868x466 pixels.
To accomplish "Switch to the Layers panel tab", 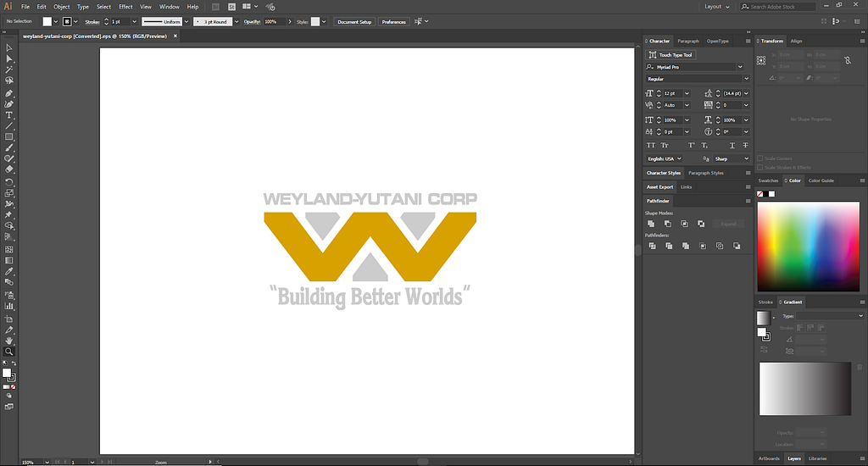I will point(794,458).
